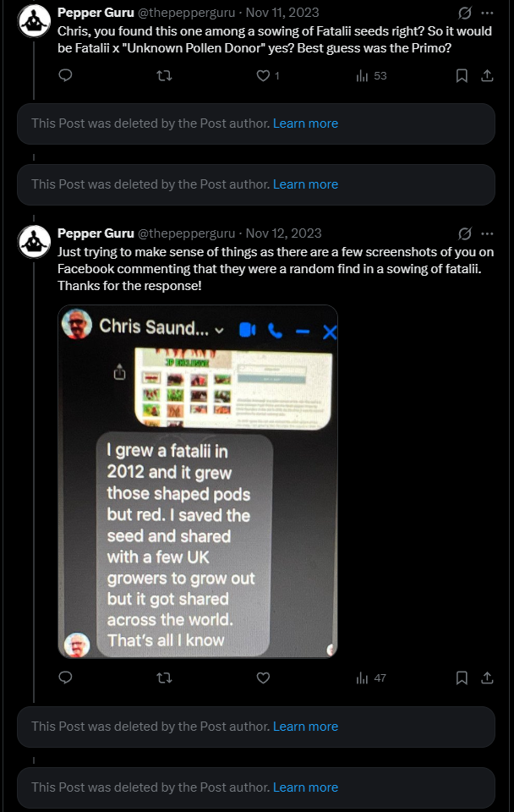The image size is (514, 812).
Task: Reply to the Nov 12 Pepper Guru post
Action: pos(66,678)
